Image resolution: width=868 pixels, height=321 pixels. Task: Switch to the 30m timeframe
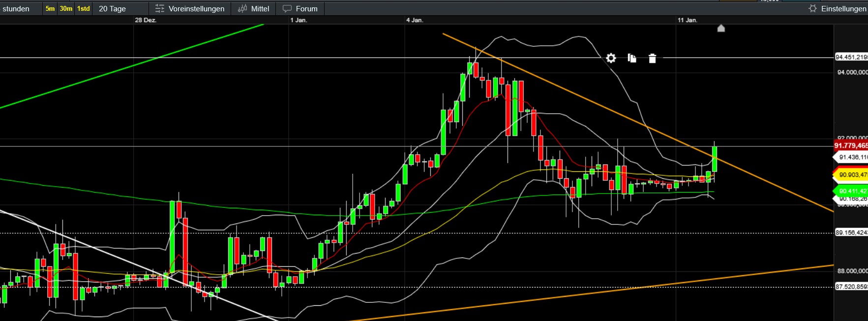point(66,8)
